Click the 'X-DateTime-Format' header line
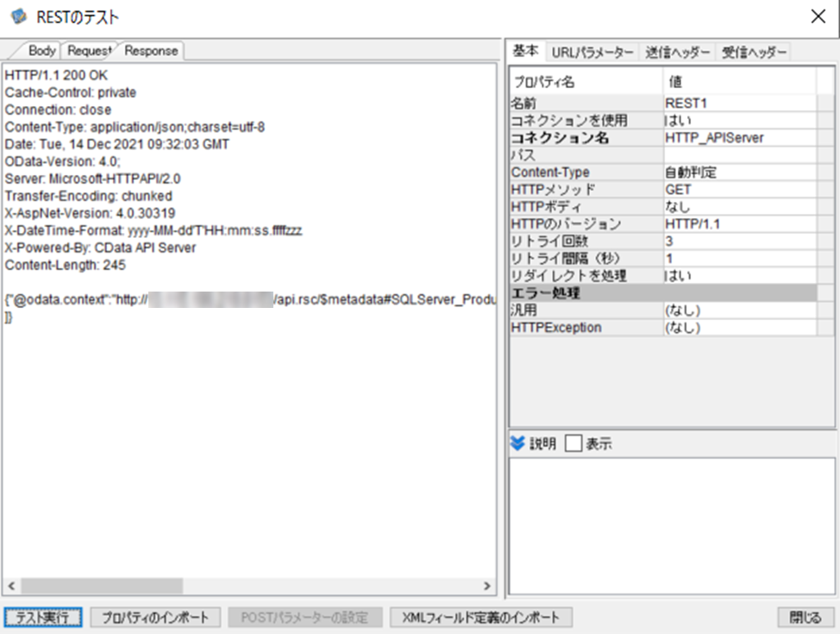 pyautogui.click(x=154, y=230)
